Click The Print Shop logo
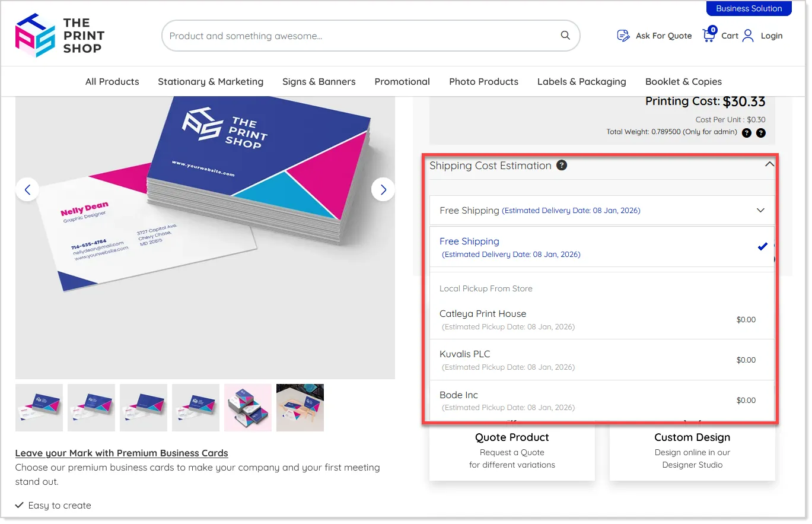 click(x=60, y=35)
